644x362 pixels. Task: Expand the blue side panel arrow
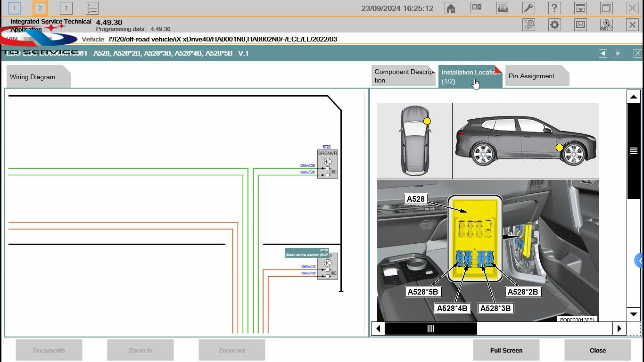tap(639, 260)
